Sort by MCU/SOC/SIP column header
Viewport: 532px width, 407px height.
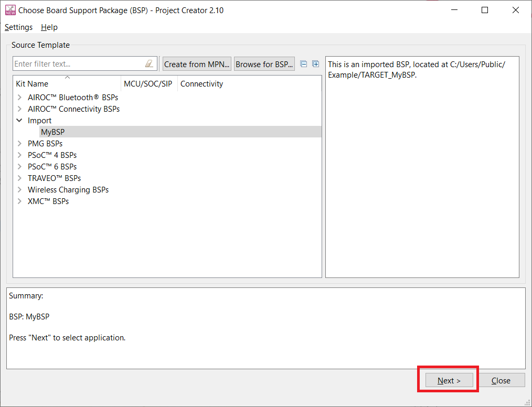(148, 84)
